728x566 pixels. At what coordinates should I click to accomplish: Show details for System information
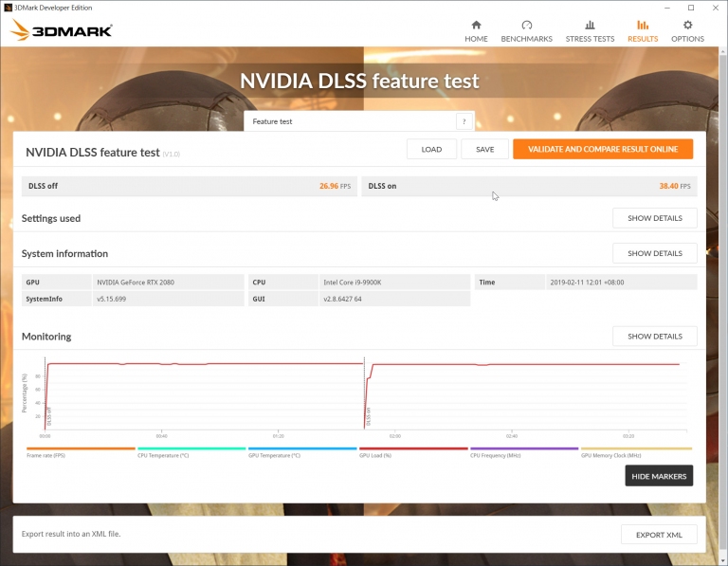655,253
